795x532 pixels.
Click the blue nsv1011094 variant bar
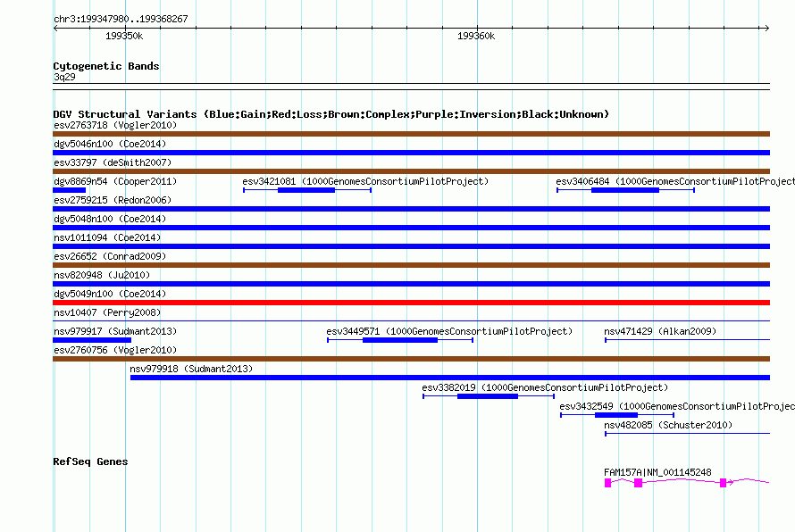[x=411, y=246]
